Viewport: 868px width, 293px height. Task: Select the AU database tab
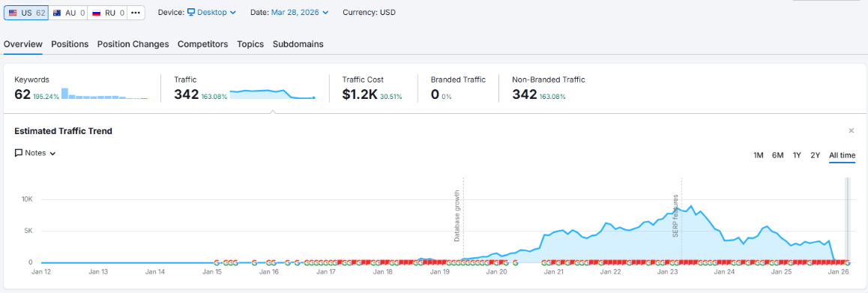(x=68, y=13)
